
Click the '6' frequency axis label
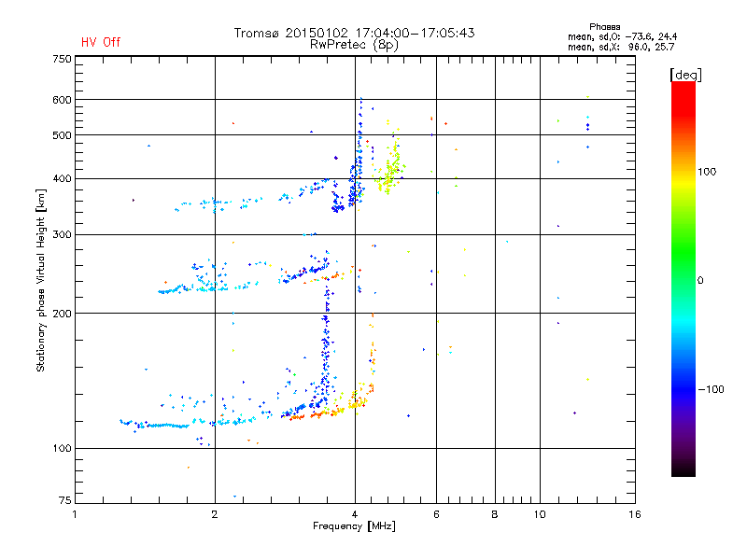coord(436,514)
